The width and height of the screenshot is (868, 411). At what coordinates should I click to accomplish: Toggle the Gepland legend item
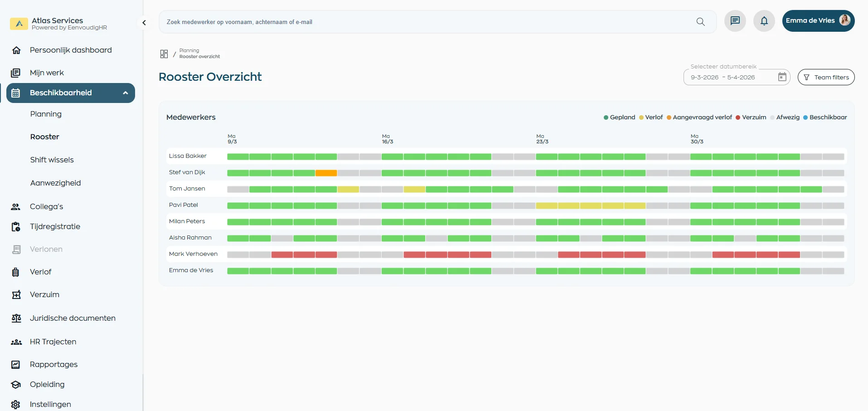coord(619,117)
